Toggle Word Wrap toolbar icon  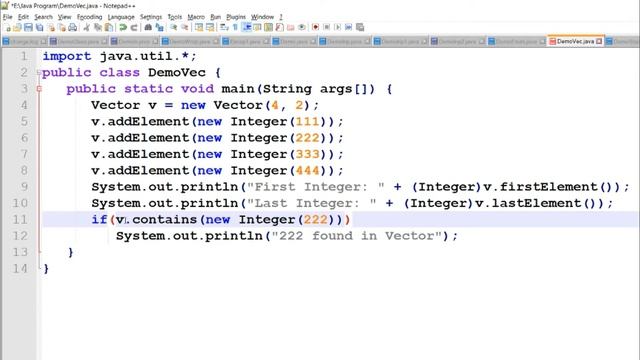pyautogui.click(x=224, y=27)
